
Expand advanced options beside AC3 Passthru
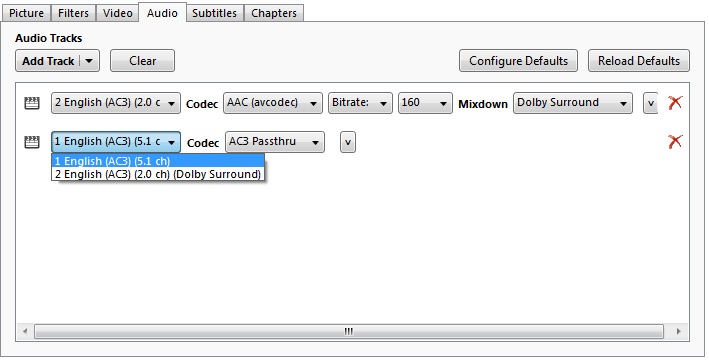[x=348, y=142]
